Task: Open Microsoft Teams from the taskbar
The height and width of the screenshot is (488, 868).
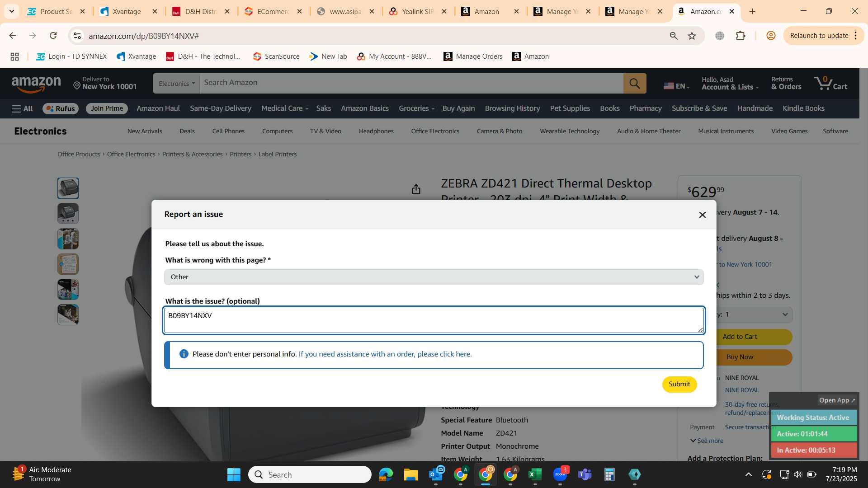Action: point(585,475)
